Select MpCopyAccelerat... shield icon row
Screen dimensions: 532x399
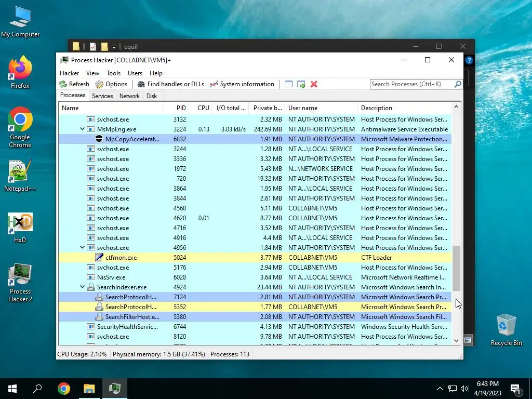99,139
